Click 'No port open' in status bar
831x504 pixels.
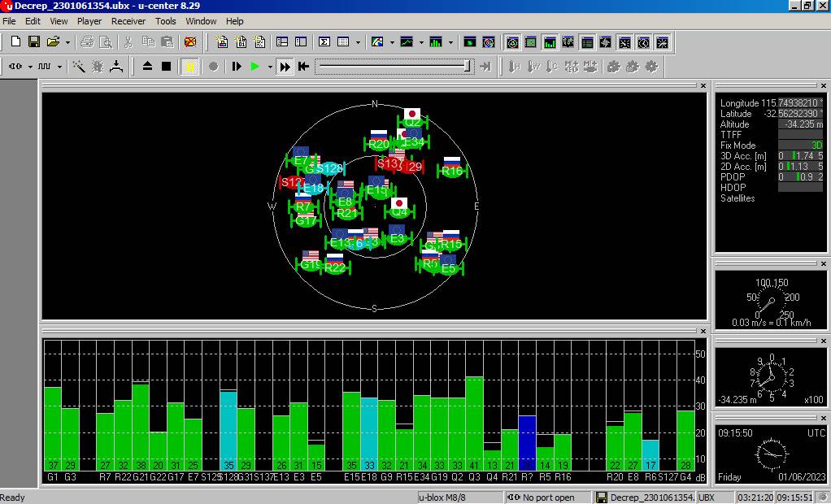coord(548,497)
